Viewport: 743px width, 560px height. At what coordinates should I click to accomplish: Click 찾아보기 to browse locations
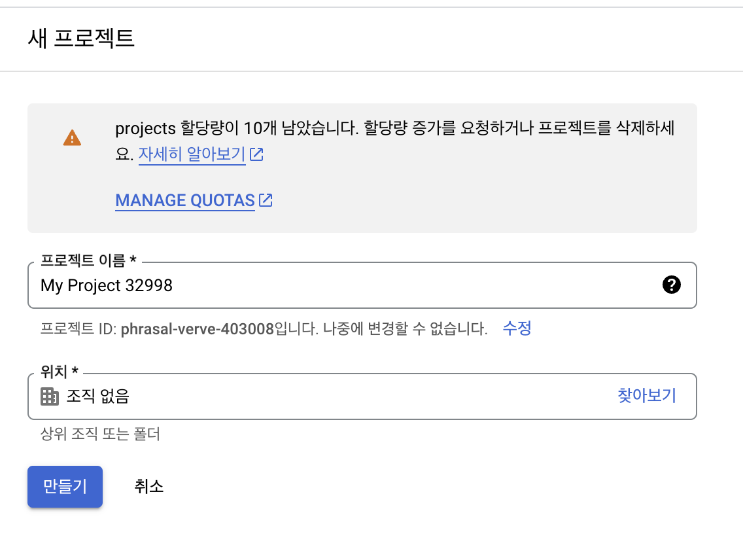point(646,396)
